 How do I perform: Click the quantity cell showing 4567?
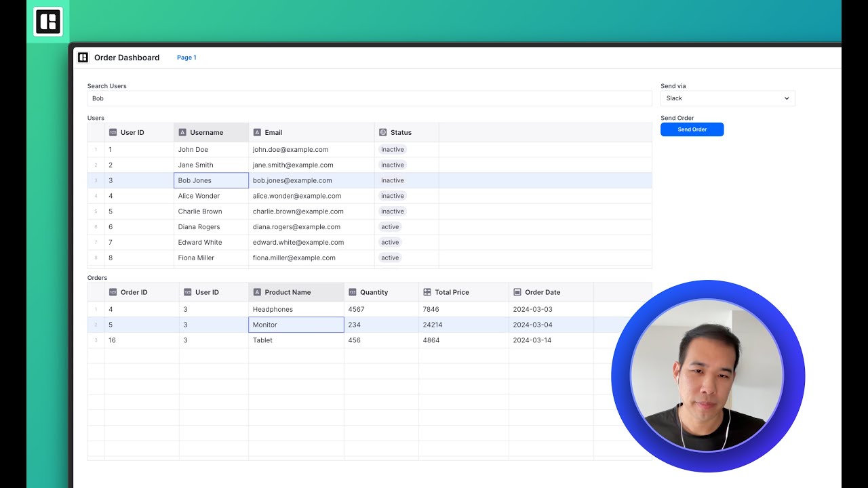[381, 309]
